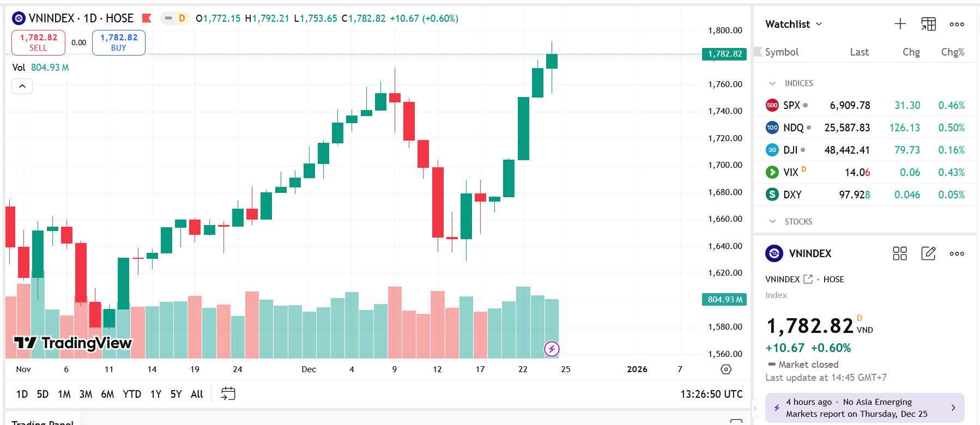Open VNINDEX via the external link icon

807,278
